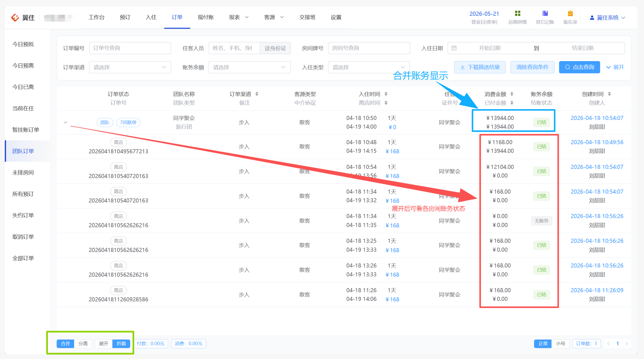
Task: Sort by 创建时间 column arrows
Action: 609,94
